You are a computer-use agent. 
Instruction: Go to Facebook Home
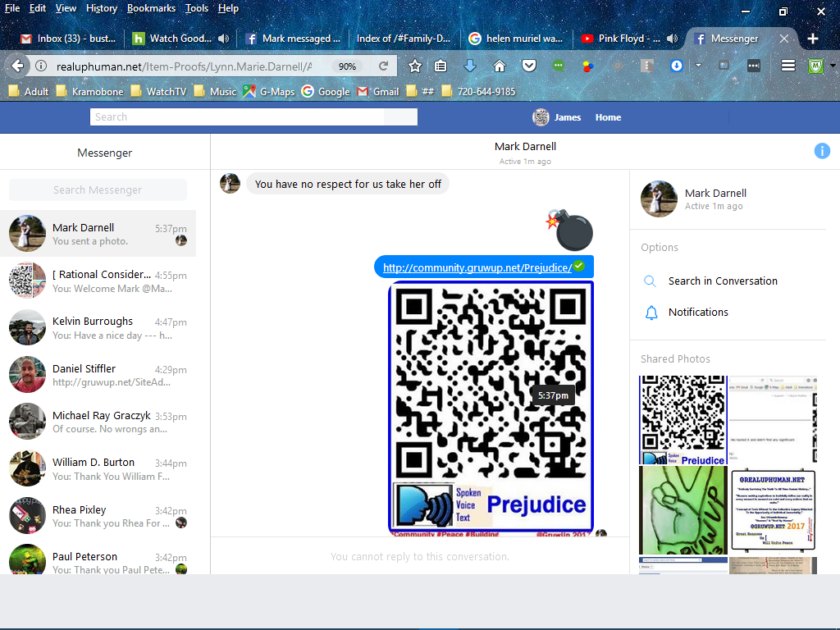click(608, 117)
